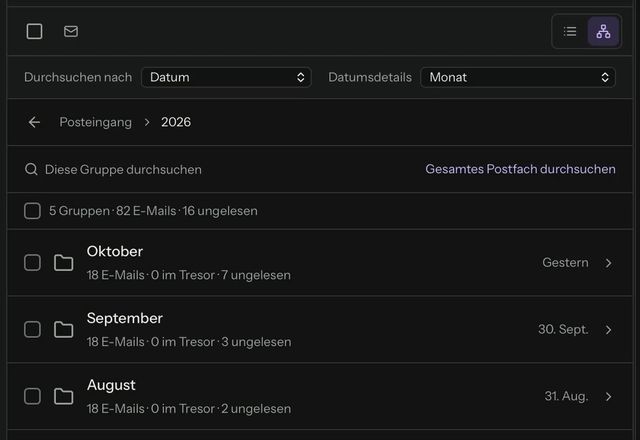The image size is (640, 440).
Task: Expand Oktober group with its chevron
Action: [x=609, y=263]
